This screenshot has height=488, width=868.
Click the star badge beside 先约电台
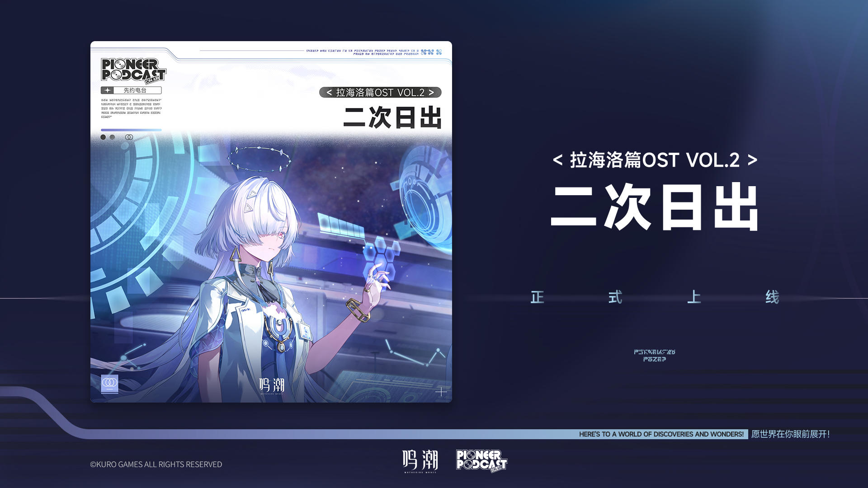click(108, 90)
